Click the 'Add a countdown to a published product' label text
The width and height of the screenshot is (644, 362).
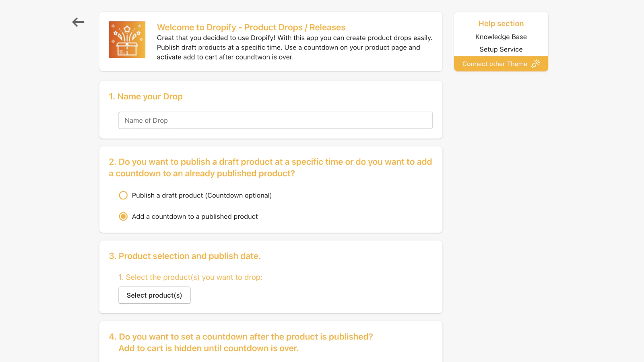click(x=195, y=216)
